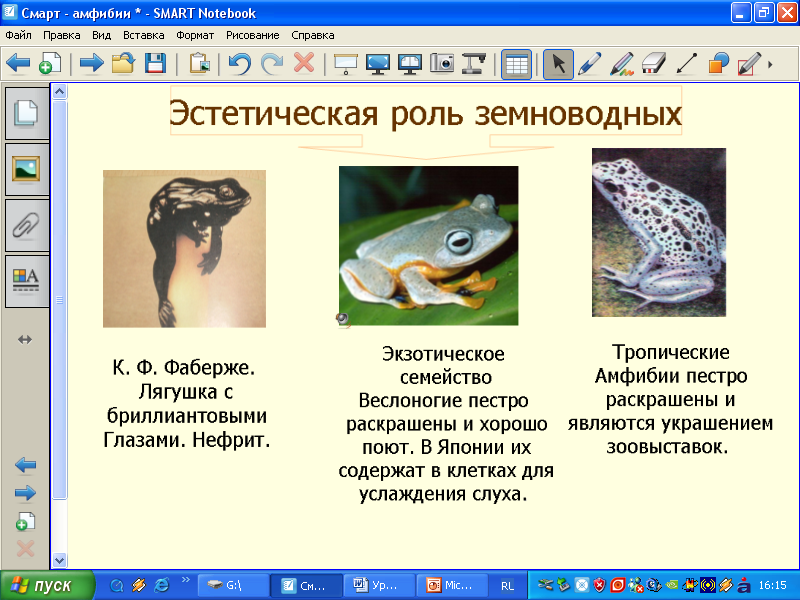Select the title Эстетическая роль земноводных
Screen dimensions: 800x600
tap(426, 113)
